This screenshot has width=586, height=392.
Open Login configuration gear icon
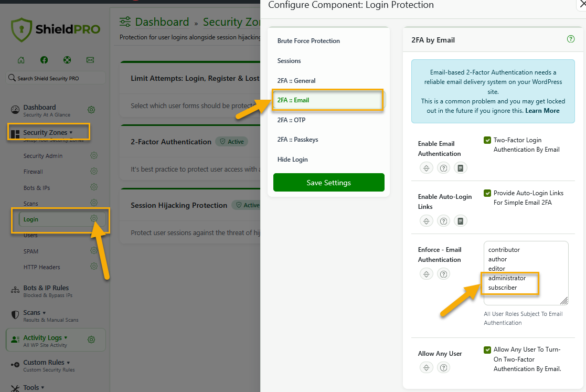(94, 218)
